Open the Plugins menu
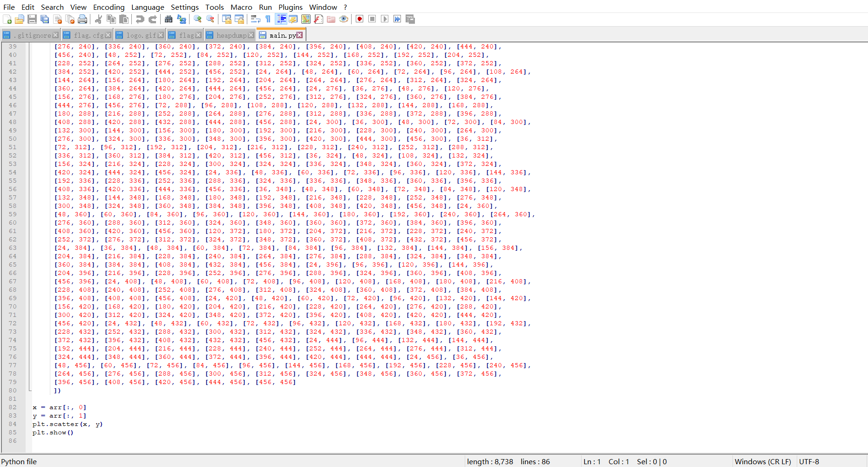The height and width of the screenshot is (467, 868). (x=291, y=7)
